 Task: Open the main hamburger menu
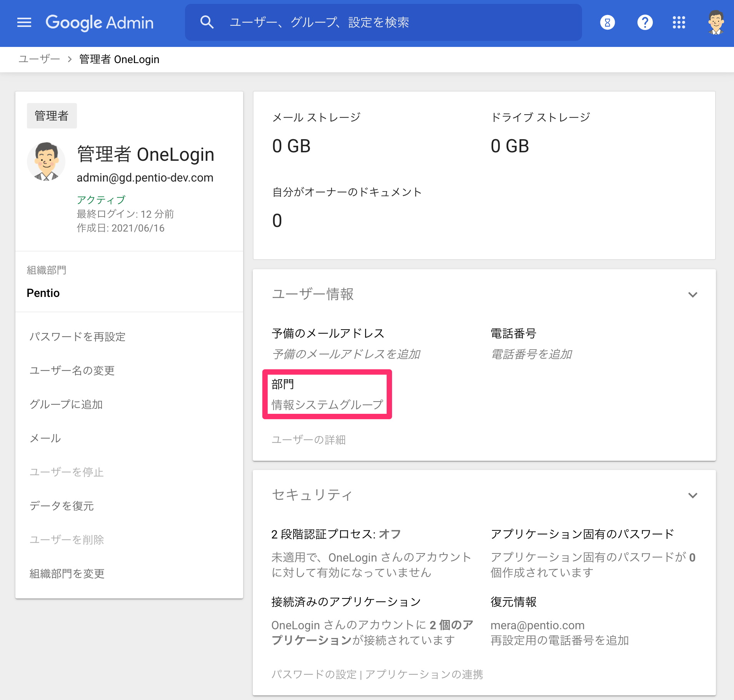[24, 22]
